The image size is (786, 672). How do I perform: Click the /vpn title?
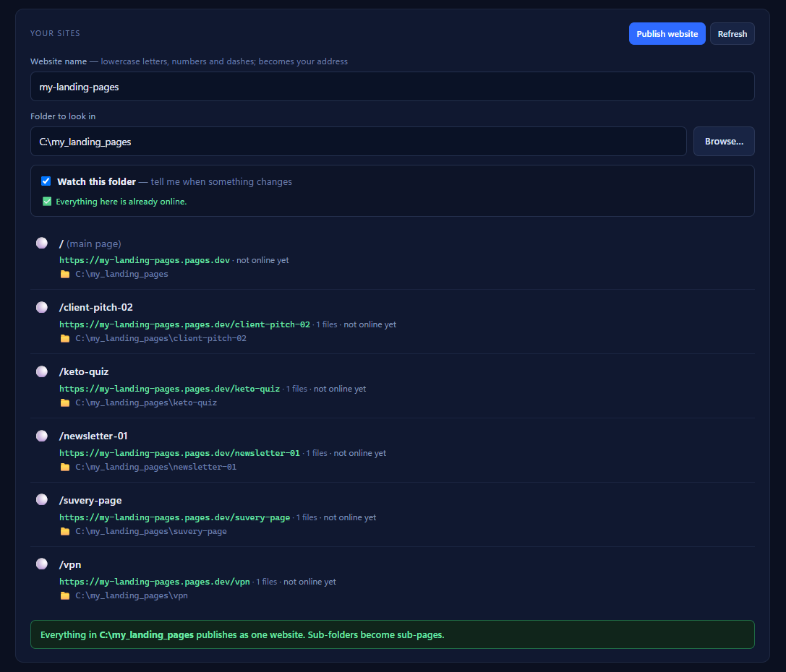[70, 564]
